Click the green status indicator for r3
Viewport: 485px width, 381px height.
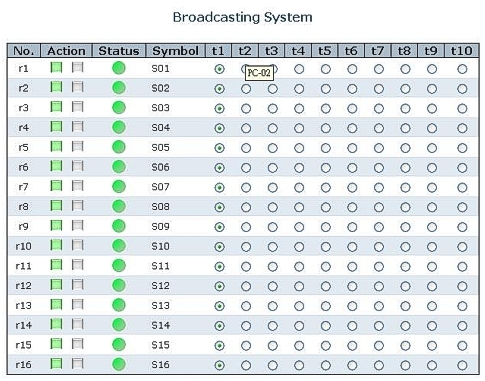pyautogui.click(x=119, y=108)
